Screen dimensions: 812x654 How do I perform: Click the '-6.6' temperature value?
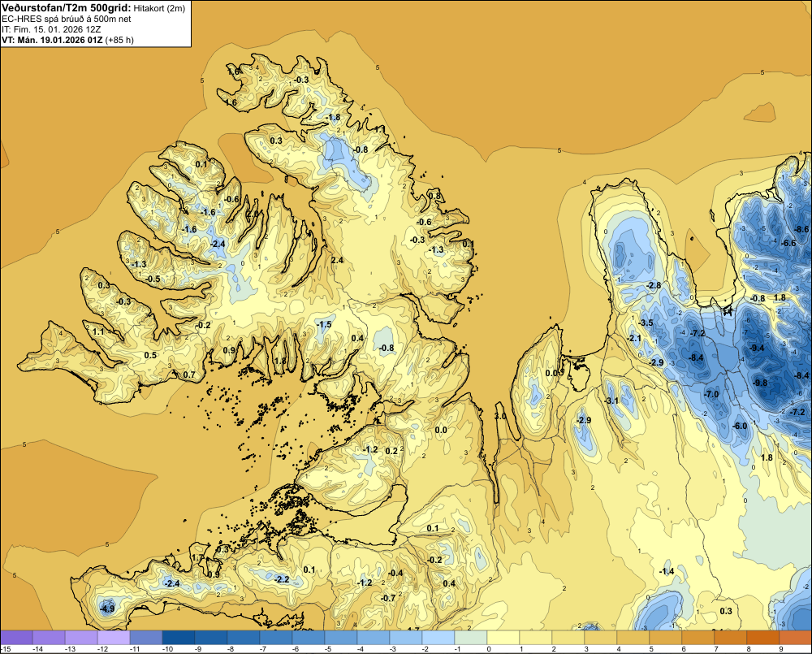788,243
